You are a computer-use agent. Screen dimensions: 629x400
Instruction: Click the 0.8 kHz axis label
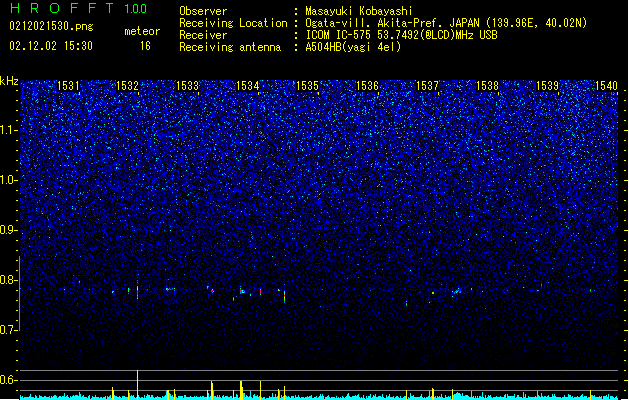[x=9, y=280]
